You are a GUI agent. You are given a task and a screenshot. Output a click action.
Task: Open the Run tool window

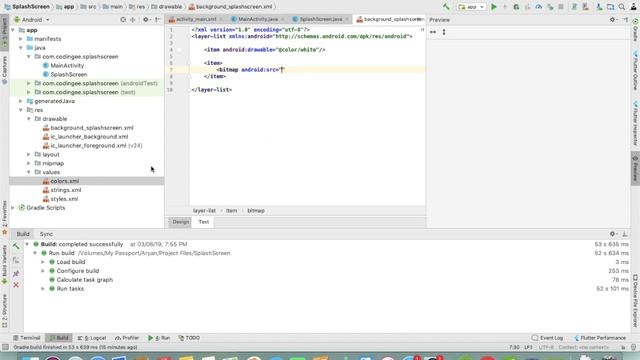[159, 338]
